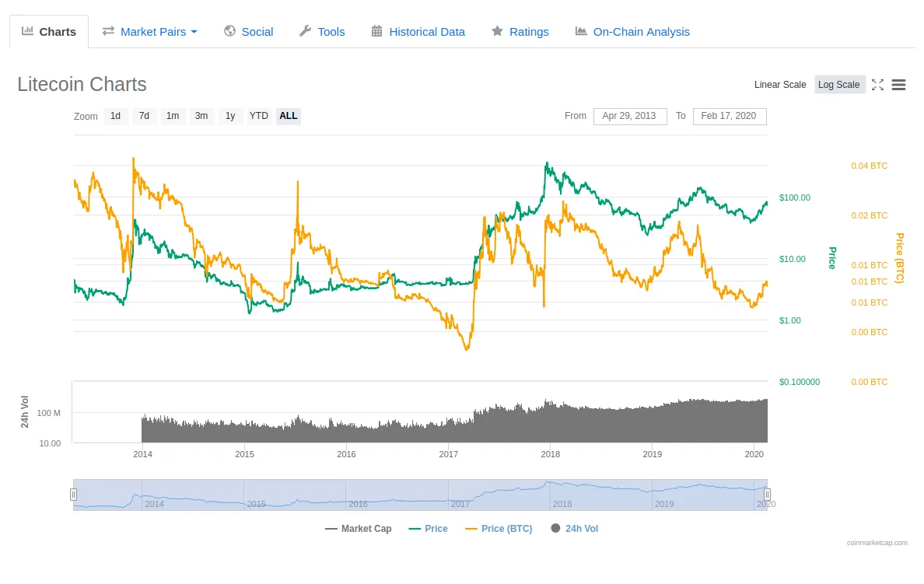Click the 2016 x-axis year label

coord(347,454)
